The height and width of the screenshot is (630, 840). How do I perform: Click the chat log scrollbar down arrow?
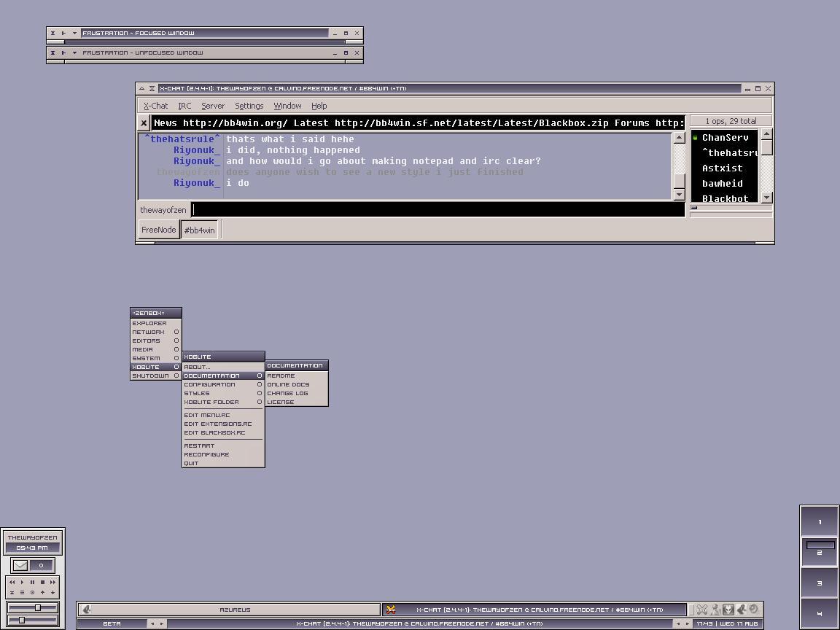pyautogui.click(x=679, y=195)
